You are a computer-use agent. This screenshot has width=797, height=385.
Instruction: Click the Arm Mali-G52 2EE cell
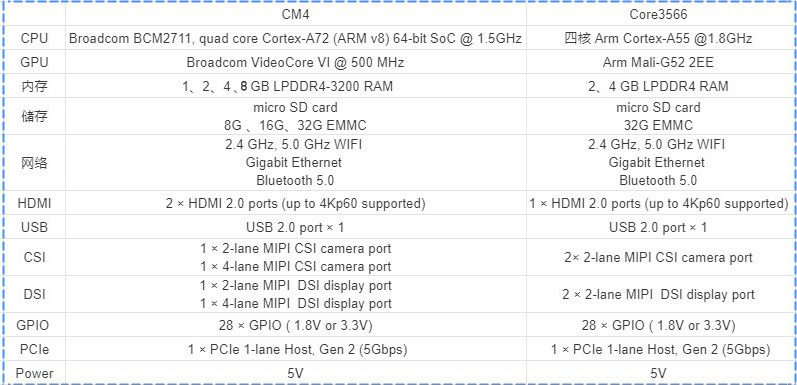click(x=658, y=62)
